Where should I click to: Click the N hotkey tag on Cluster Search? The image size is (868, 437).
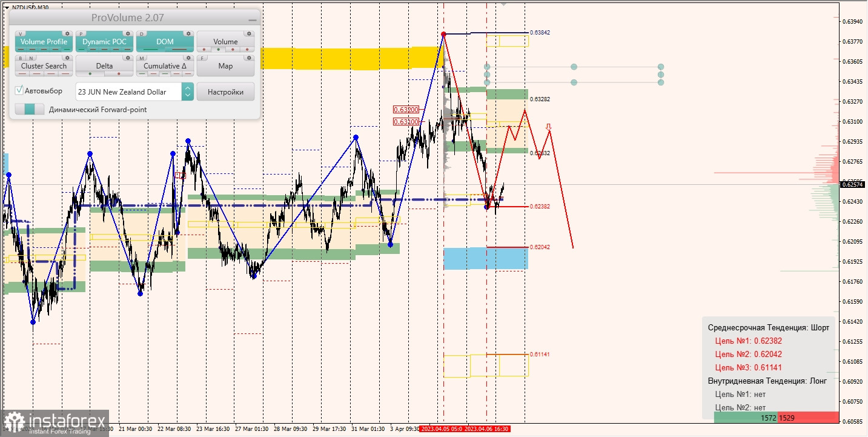(x=31, y=58)
